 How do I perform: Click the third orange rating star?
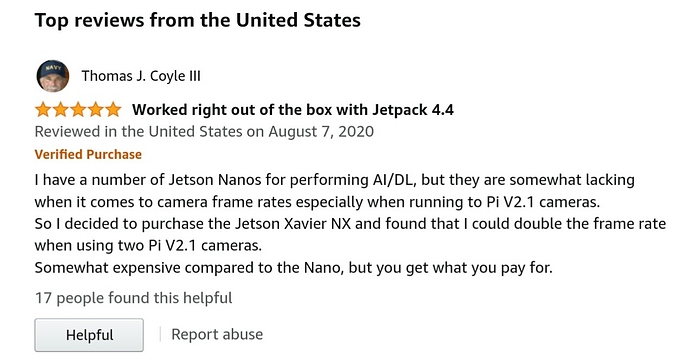(x=78, y=110)
